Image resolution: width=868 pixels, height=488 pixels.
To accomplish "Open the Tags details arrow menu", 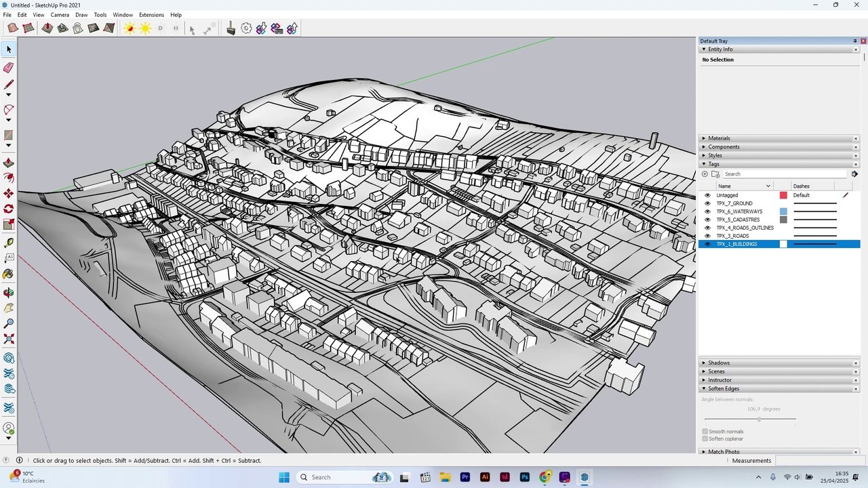I will click(x=854, y=174).
